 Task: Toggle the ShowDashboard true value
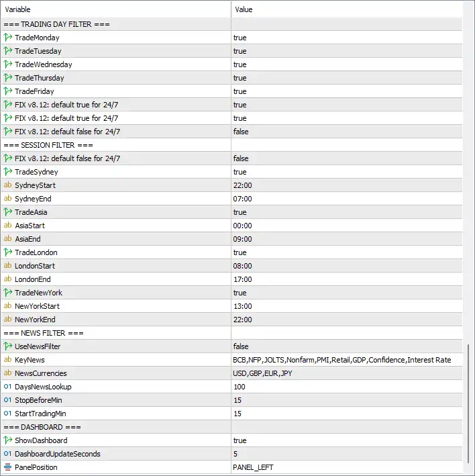click(x=347, y=440)
